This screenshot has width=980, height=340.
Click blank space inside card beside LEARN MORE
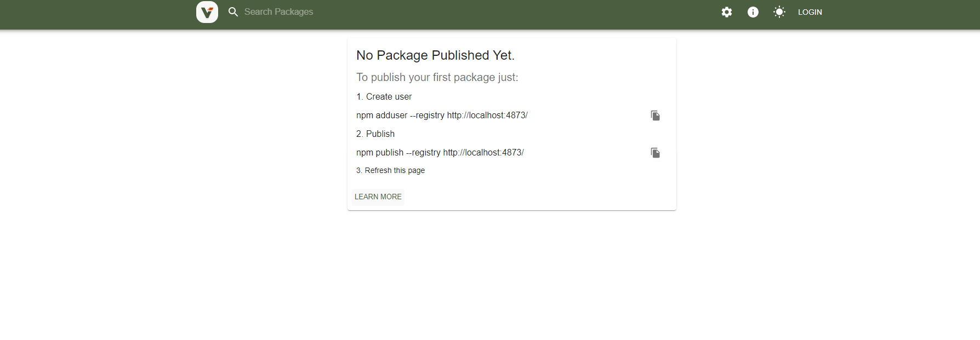[537, 197]
